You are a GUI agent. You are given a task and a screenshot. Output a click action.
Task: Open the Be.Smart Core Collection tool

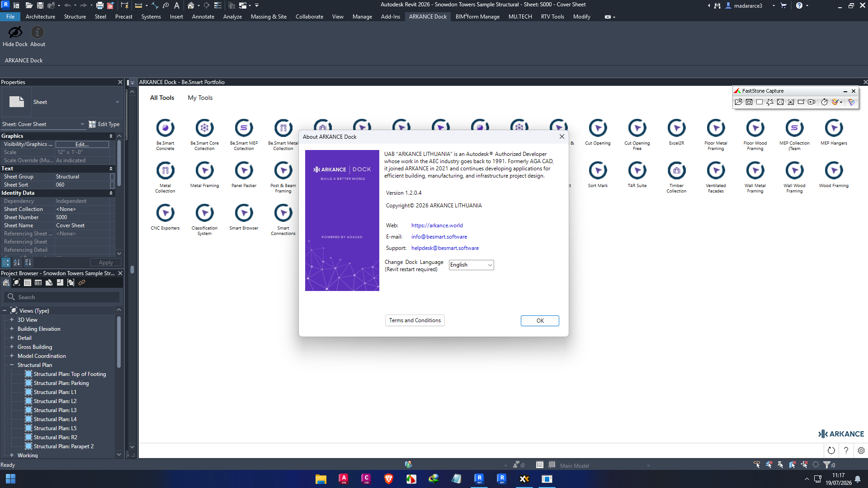[204, 134]
